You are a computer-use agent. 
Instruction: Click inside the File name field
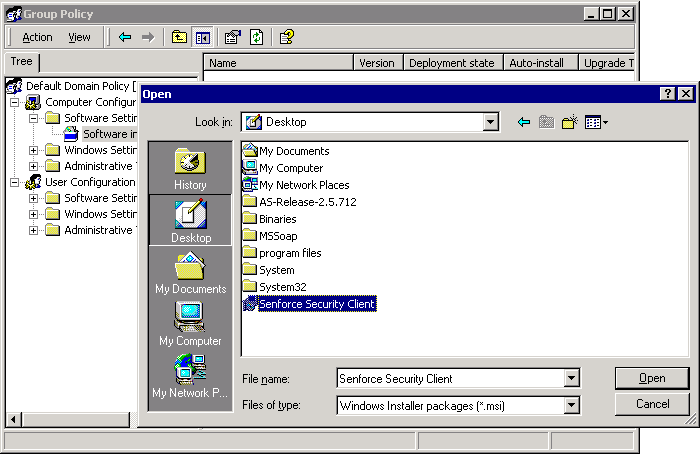click(451, 379)
